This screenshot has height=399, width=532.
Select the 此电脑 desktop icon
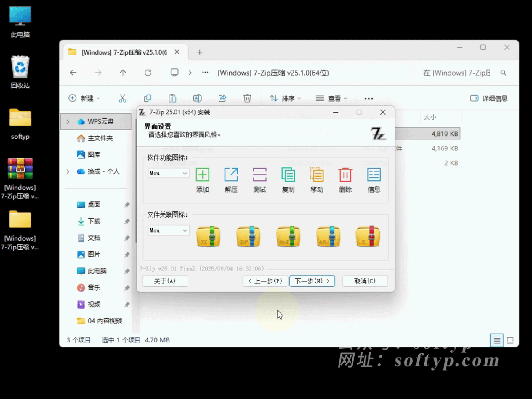click(x=20, y=22)
